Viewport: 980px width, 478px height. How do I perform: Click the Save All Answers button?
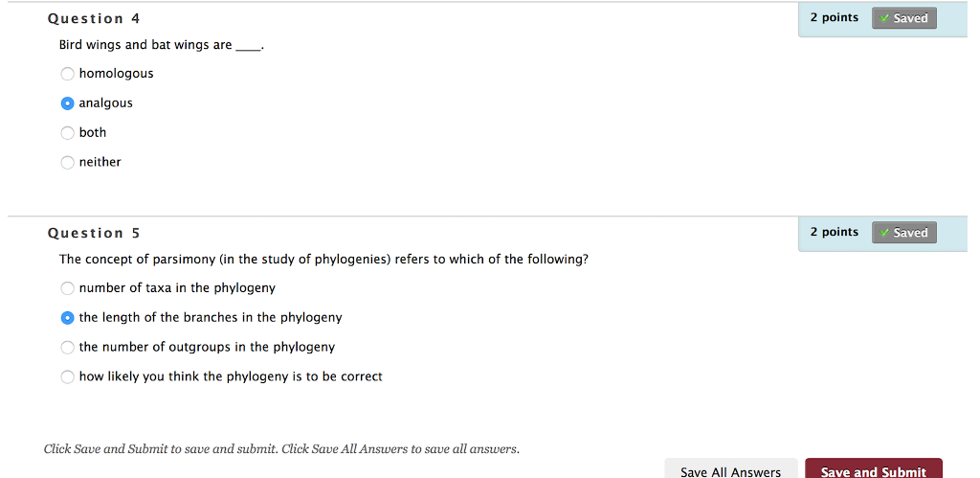pos(730,470)
